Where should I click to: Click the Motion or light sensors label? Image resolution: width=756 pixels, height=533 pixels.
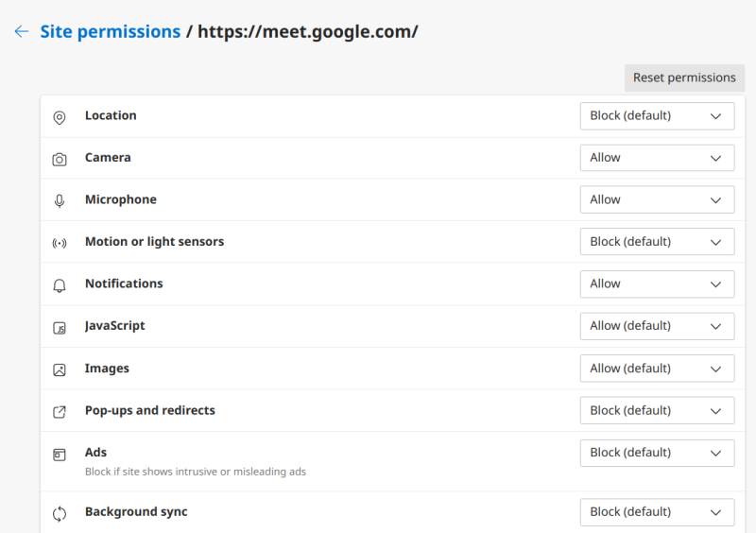pos(155,242)
